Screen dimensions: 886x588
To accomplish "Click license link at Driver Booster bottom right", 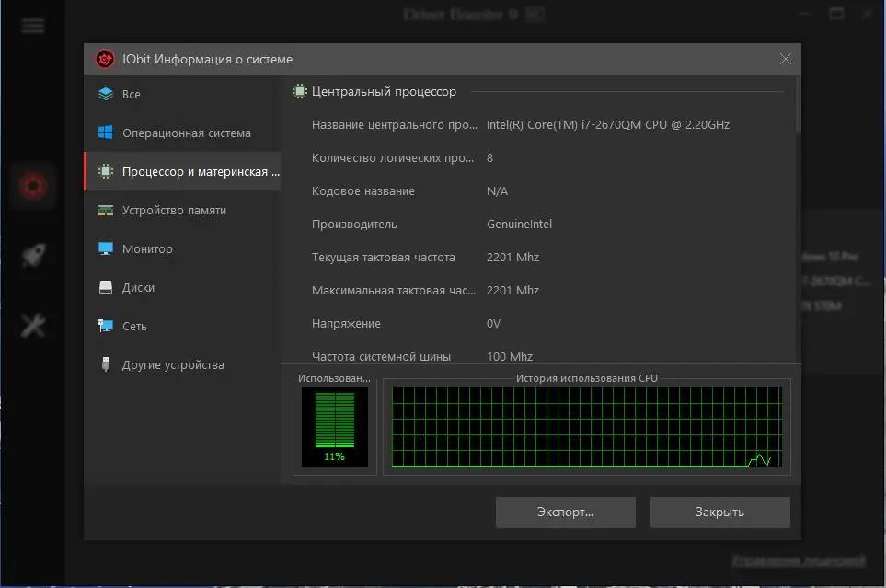I will click(799, 560).
